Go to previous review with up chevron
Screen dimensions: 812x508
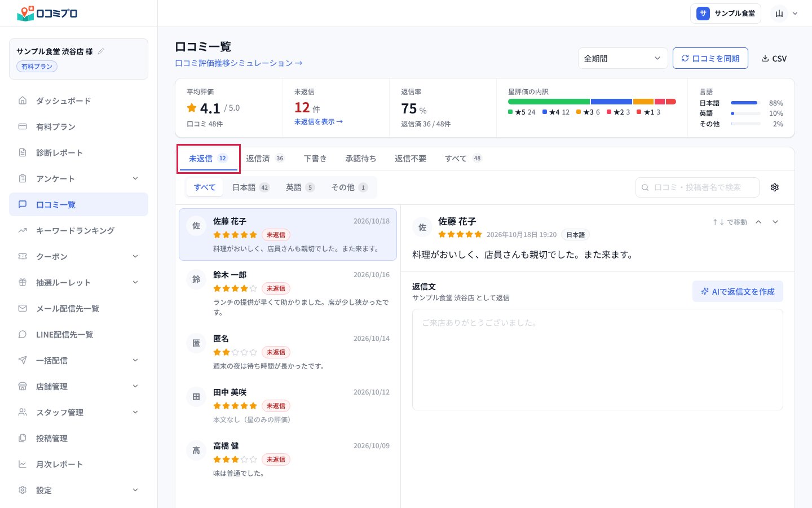(x=758, y=222)
